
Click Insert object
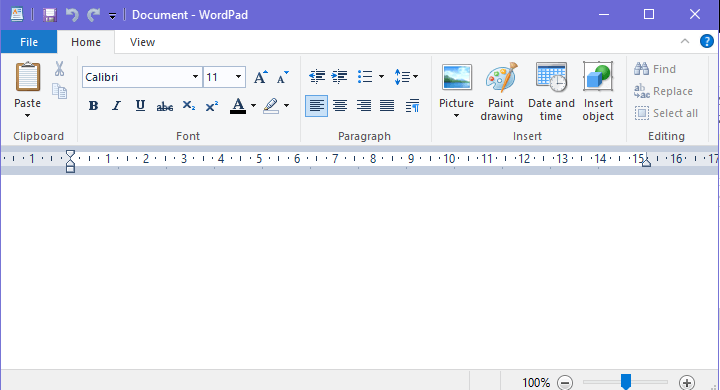(598, 91)
